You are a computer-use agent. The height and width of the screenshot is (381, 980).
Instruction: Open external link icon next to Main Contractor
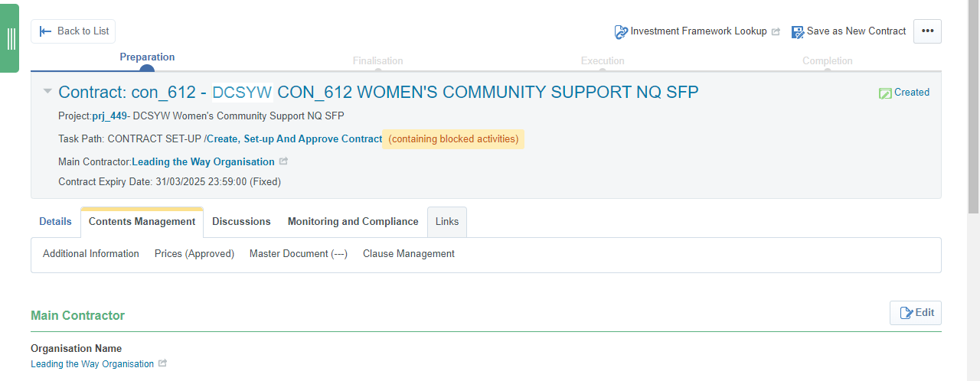283,162
